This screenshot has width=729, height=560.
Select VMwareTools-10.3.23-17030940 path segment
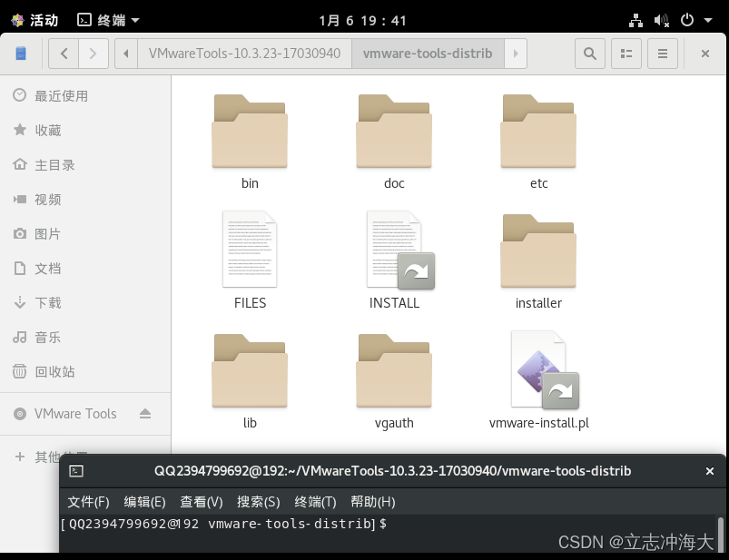244,54
